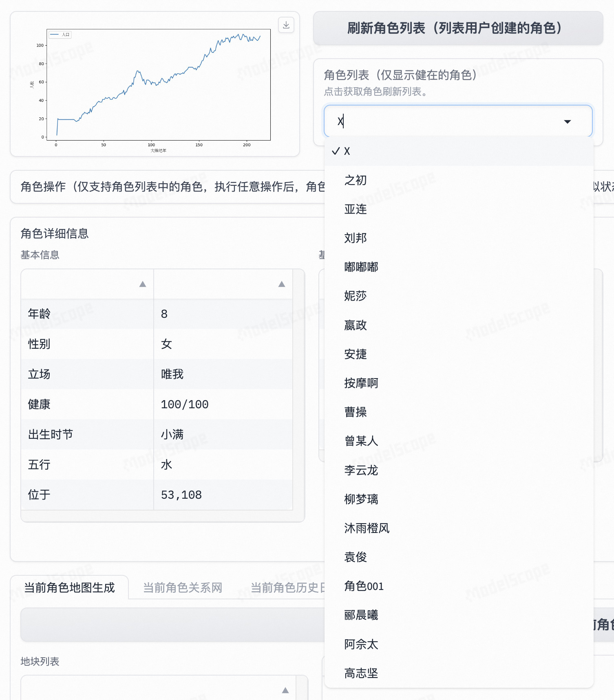614x700 pixels.
Task: Choose 亚连 from the dropdown
Action: click(459, 209)
